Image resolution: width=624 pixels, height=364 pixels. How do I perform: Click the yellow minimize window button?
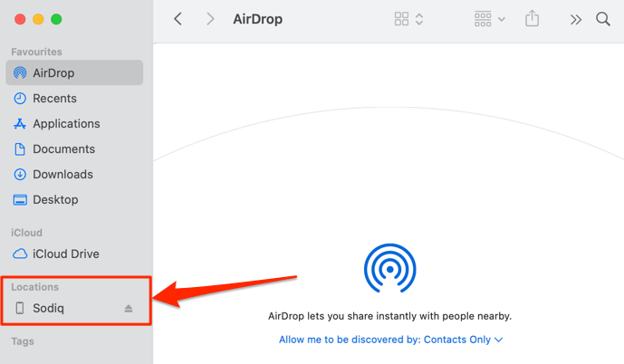click(38, 19)
